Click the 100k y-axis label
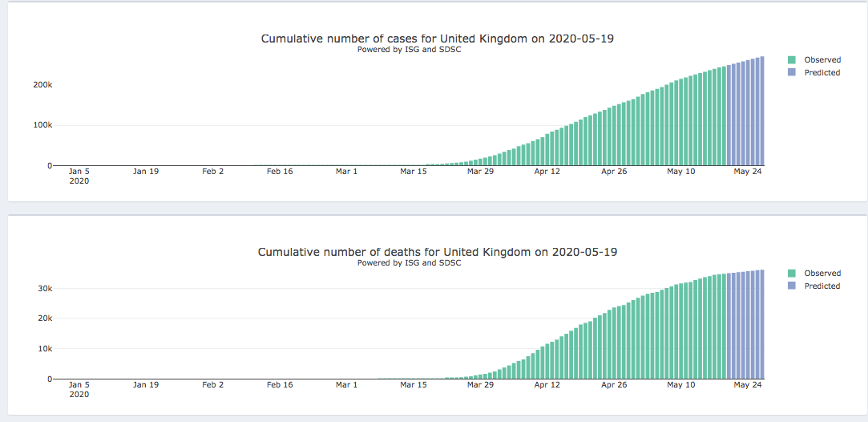 42,126
